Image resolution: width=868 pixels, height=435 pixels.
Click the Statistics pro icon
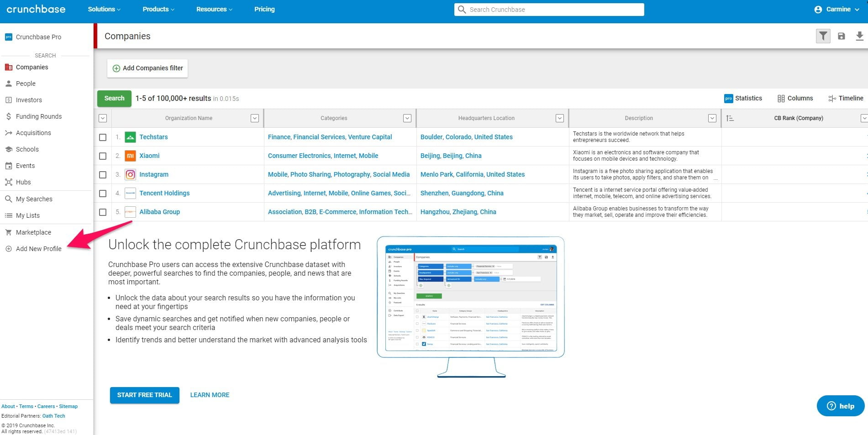728,98
